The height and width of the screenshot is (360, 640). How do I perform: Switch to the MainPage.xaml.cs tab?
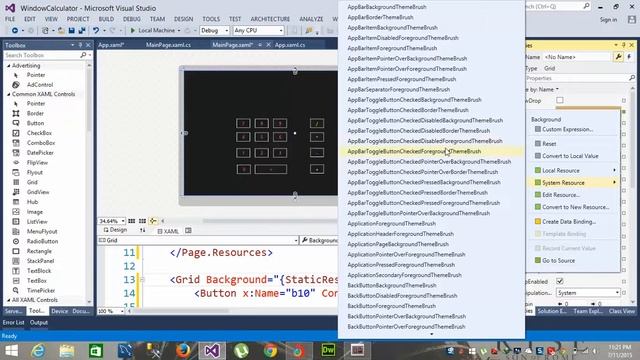pyautogui.click(x=168, y=45)
